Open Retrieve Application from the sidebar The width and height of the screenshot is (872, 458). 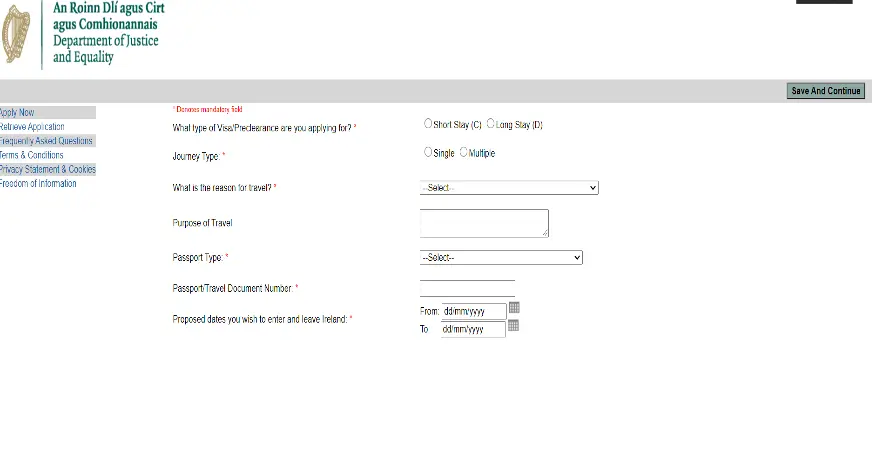click(x=32, y=127)
